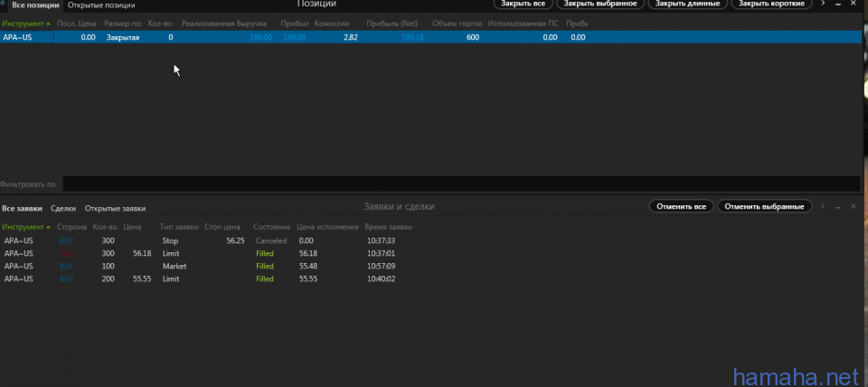The image size is (868, 387).
Task: Sort orders by Состояние column
Action: [272, 227]
